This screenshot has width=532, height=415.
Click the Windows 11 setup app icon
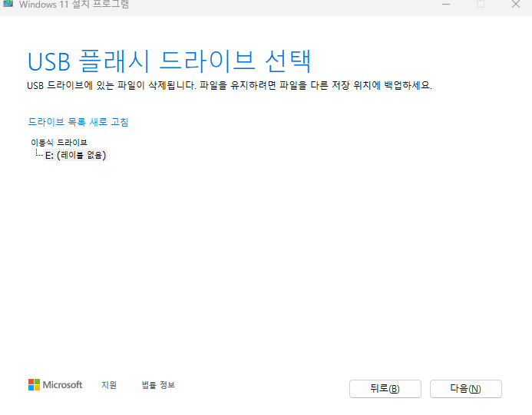click(8, 3)
